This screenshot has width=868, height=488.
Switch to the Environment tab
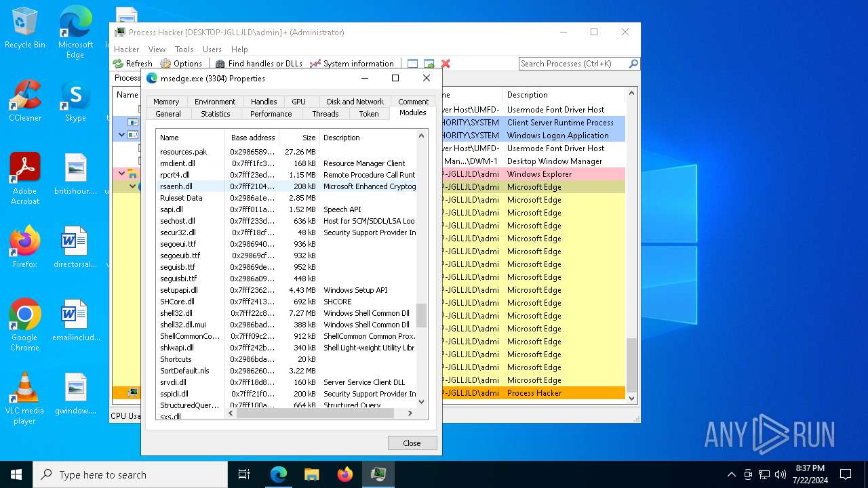(215, 102)
